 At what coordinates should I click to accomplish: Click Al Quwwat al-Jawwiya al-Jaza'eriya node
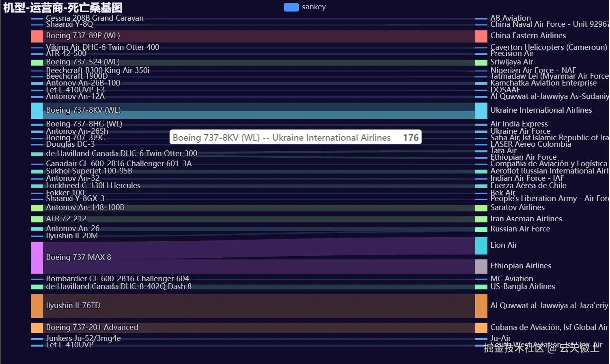481,306
